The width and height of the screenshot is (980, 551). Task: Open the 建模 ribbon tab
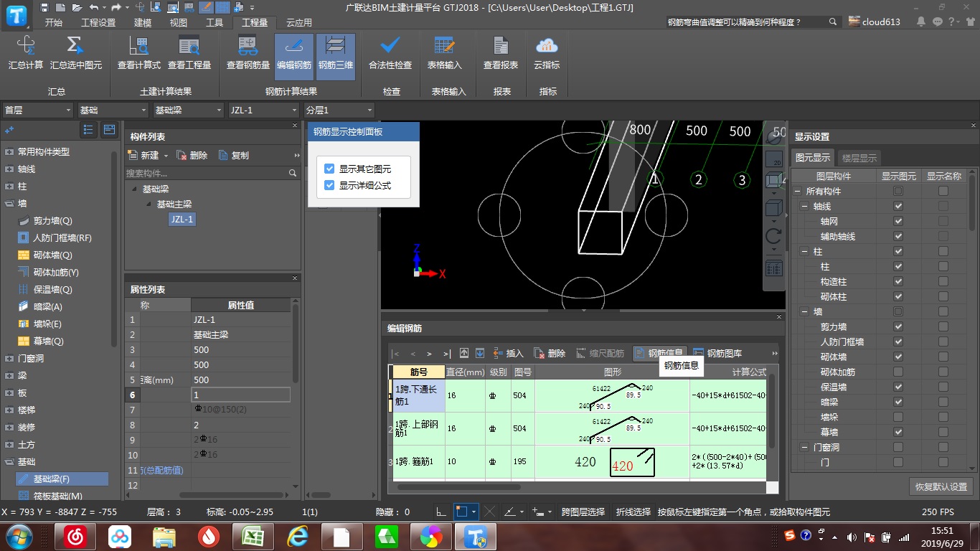coord(143,22)
